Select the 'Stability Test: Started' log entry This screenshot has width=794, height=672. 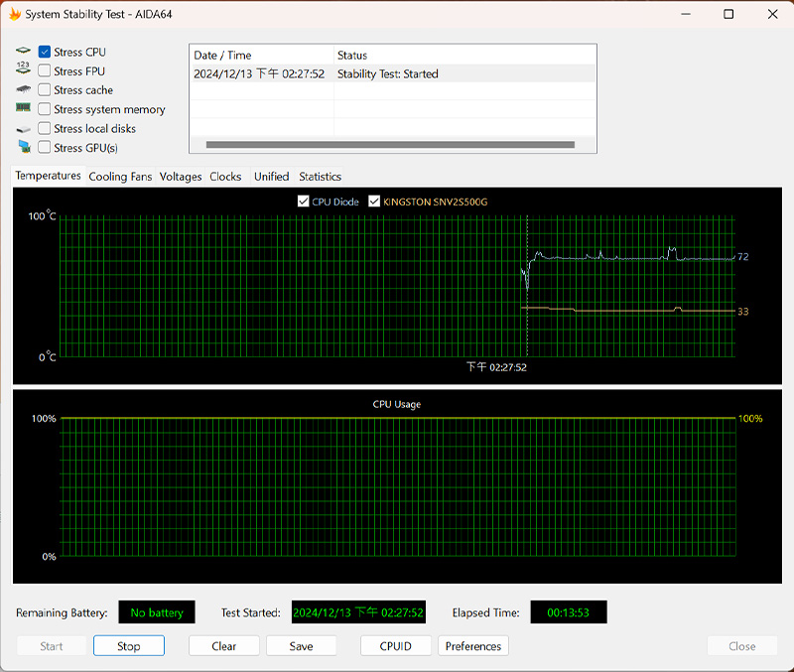pos(388,73)
